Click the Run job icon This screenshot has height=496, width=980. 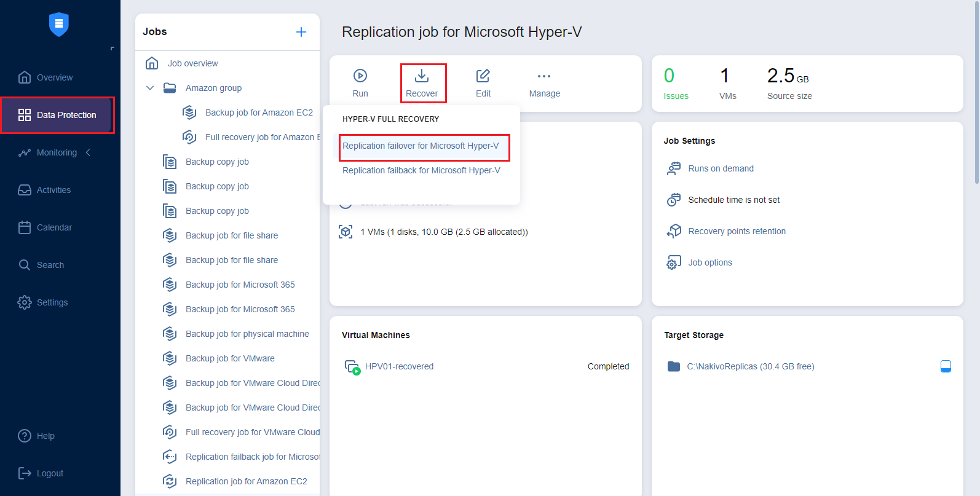(x=360, y=76)
